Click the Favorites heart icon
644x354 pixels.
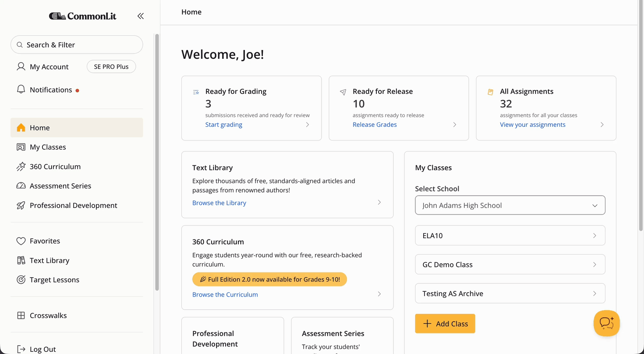(x=21, y=241)
